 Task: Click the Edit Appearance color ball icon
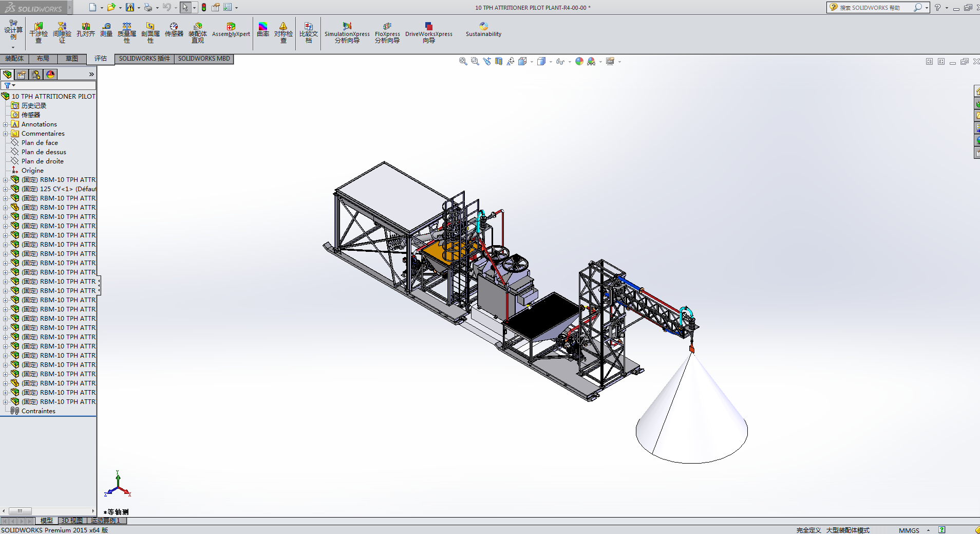(x=579, y=61)
